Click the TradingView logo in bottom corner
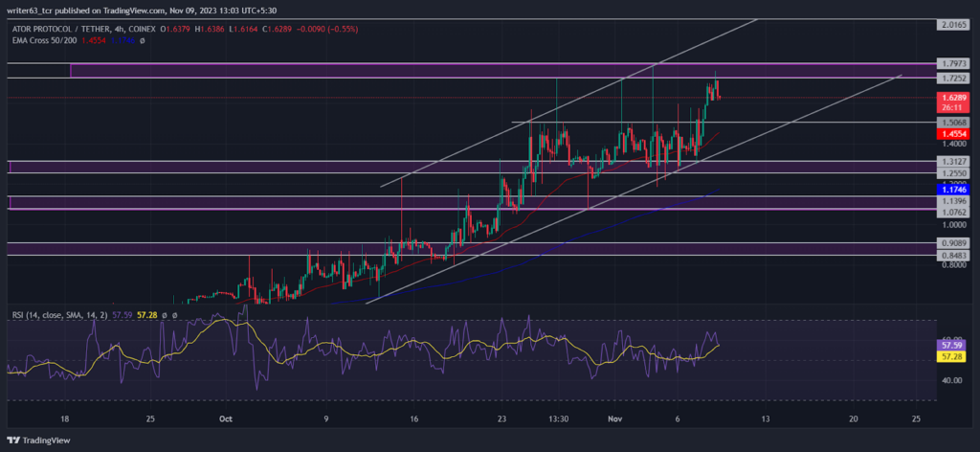The image size is (980, 452). 38,441
